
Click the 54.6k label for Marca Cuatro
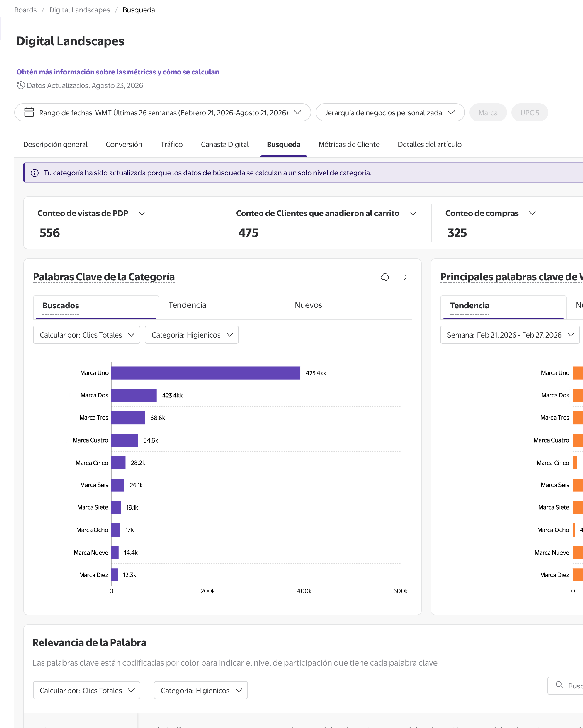(x=151, y=440)
